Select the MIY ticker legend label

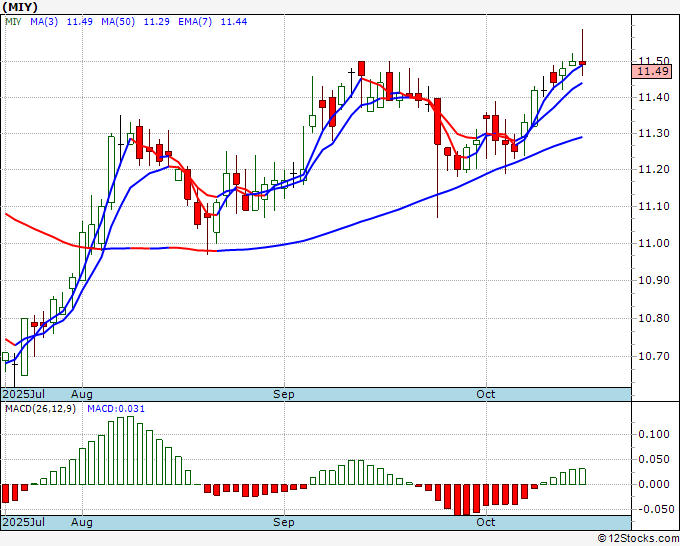[13, 22]
